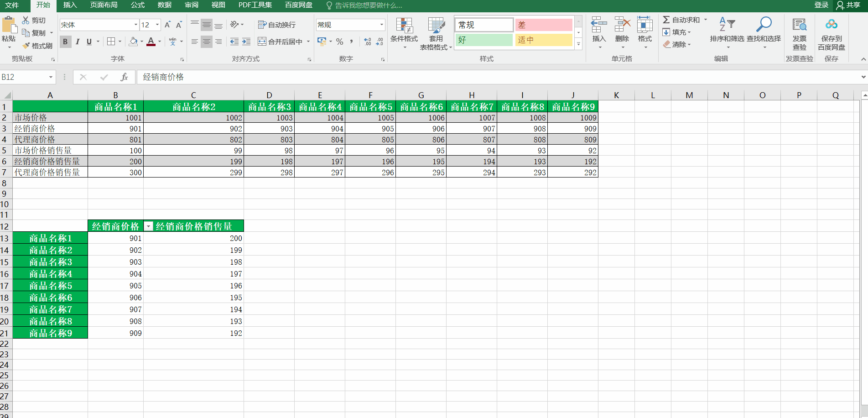Image resolution: width=868 pixels, height=418 pixels.
Task: Click the increase decimal icon
Action: click(368, 42)
